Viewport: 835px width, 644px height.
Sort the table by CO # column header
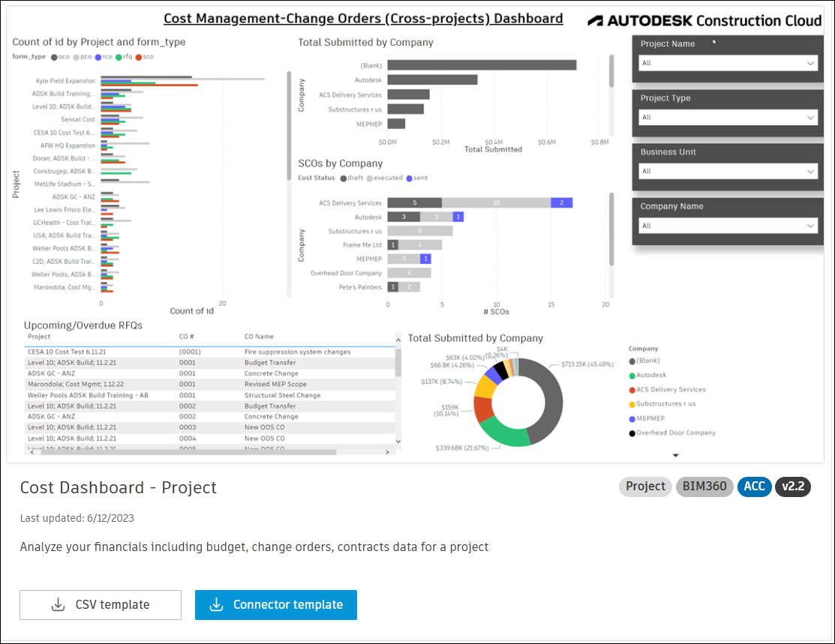coord(186,337)
